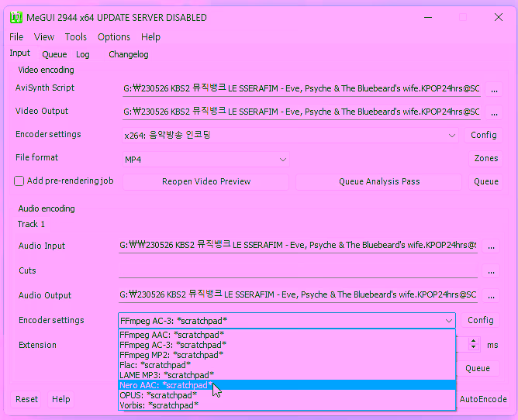
Task: Expand the File format MP4 dropdown
Action: 282,160
